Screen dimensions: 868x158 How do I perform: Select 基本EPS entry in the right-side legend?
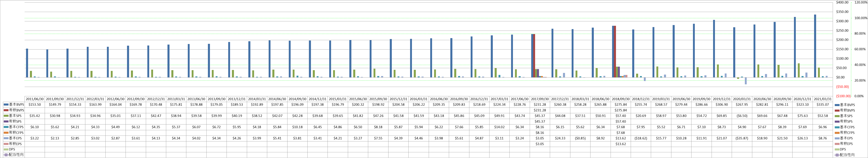[844, 138]
